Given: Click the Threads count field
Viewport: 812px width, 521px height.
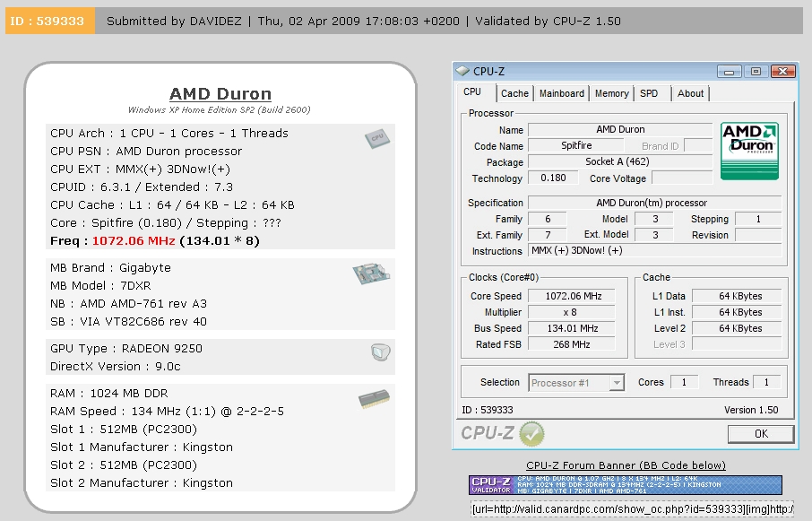Looking at the screenshot, I should point(767,382).
